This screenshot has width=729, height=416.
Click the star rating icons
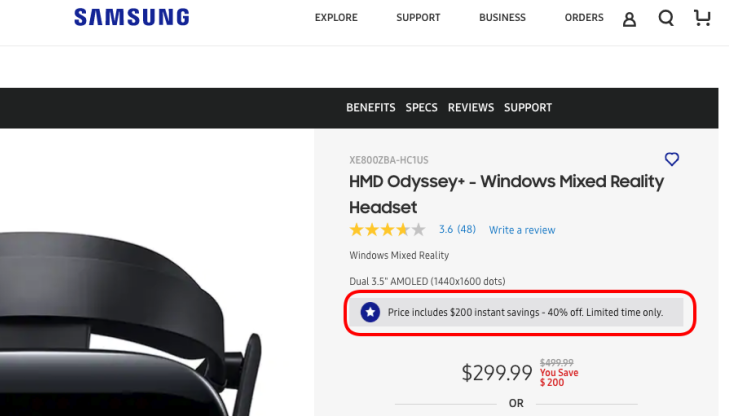[387, 230]
